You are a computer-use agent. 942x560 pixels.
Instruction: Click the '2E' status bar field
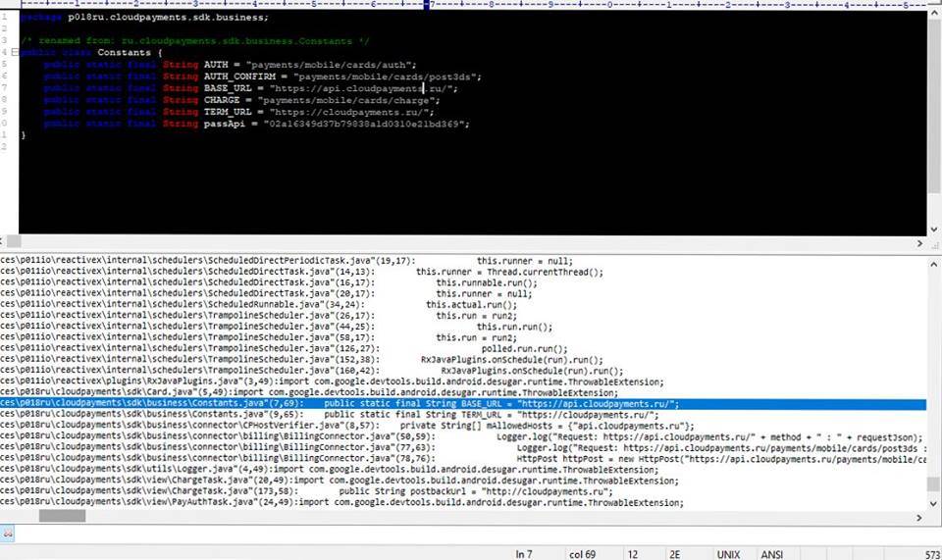[675, 554]
